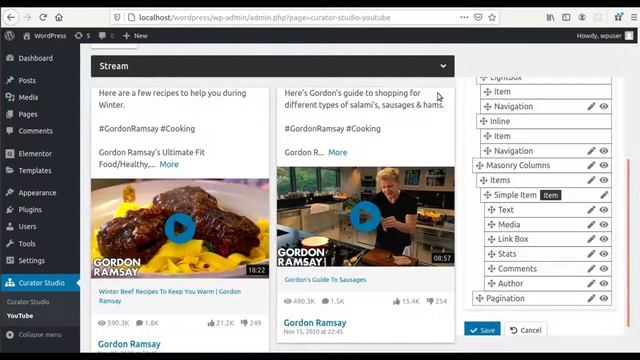The height and width of the screenshot is (360, 640).
Task: Expand More on sausages description
Action: tap(338, 152)
